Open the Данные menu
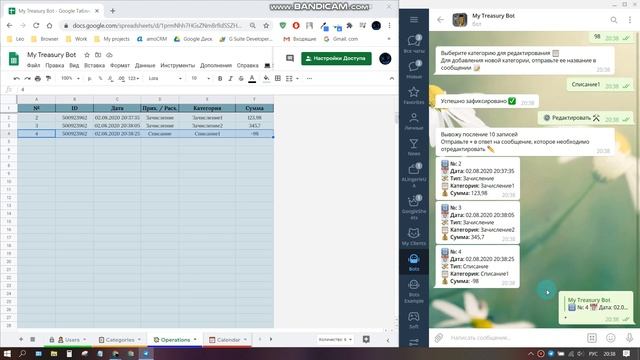Viewport: 640px width, 360px height. [145, 65]
